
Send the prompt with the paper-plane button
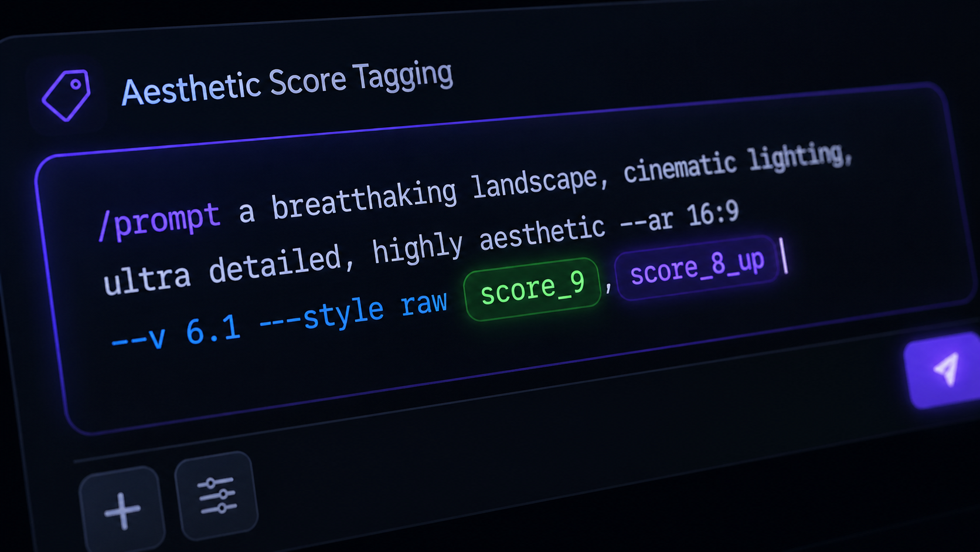pyautogui.click(x=944, y=370)
